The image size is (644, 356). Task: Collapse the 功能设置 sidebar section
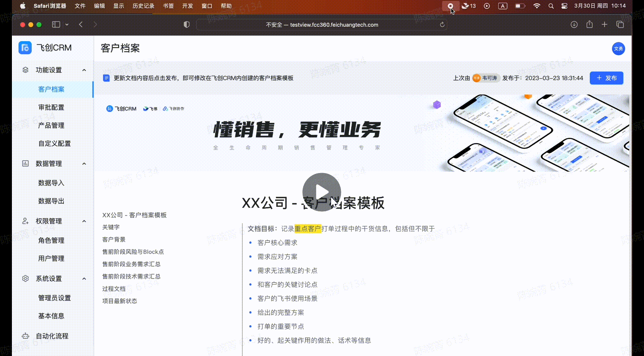coord(84,70)
